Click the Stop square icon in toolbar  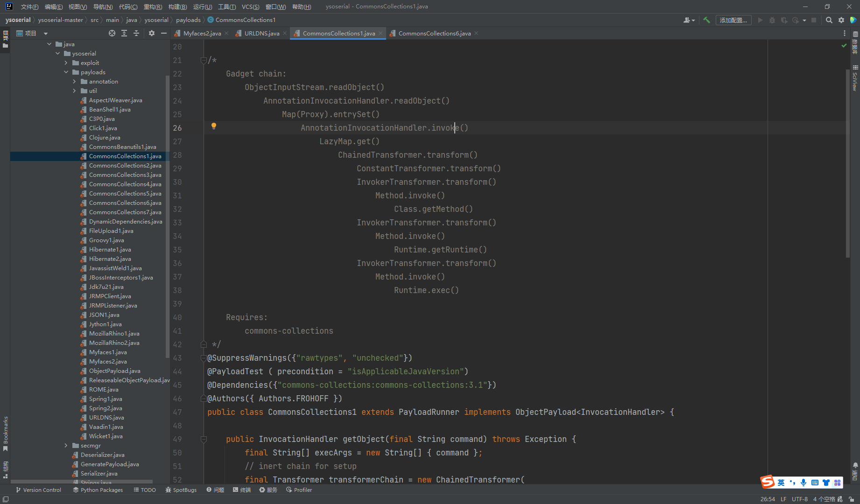coord(814,20)
